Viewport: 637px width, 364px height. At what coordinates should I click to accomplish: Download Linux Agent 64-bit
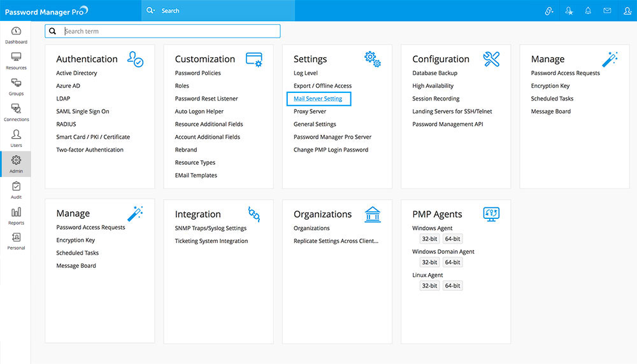(x=452, y=286)
